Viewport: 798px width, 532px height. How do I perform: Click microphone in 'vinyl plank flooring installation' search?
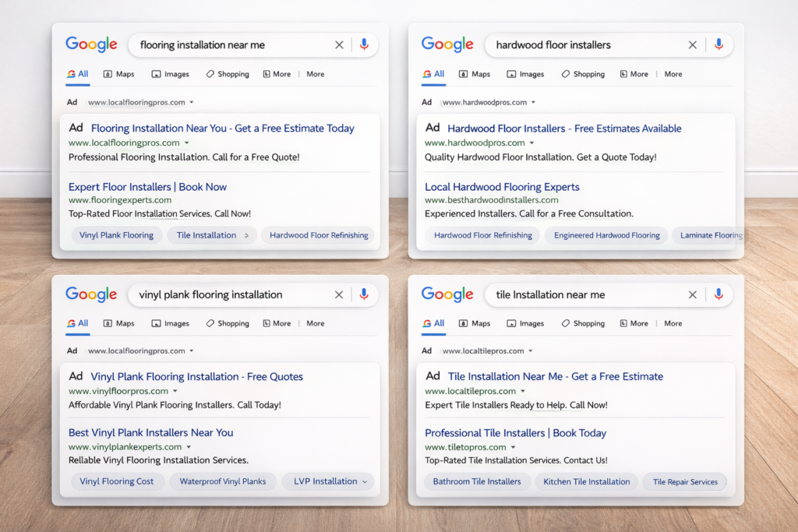click(x=364, y=294)
